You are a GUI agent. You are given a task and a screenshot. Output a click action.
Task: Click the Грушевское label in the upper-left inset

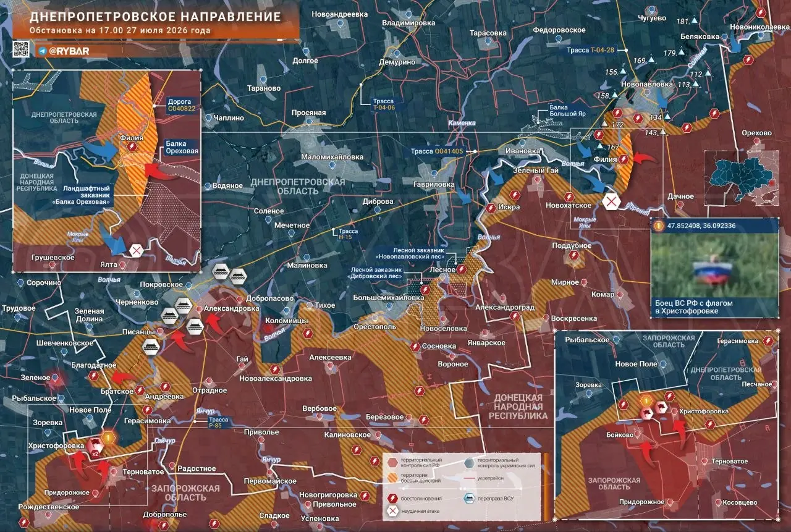[53, 257]
